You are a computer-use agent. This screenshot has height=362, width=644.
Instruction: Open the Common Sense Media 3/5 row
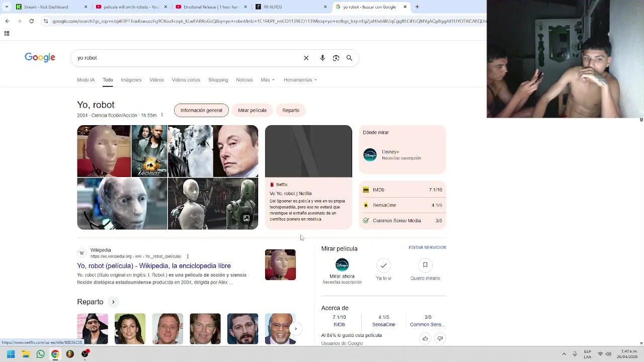point(402,220)
